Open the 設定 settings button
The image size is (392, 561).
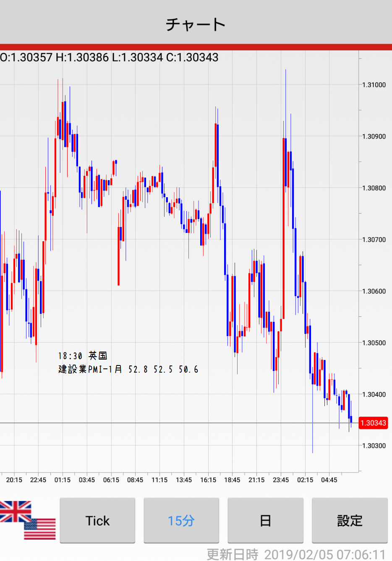tap(350, 521)
